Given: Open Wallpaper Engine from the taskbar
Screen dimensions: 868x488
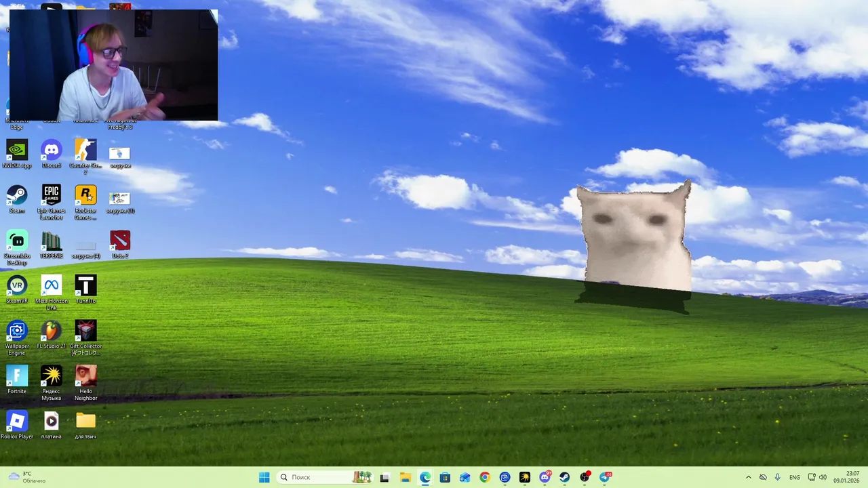Looking at the screenshot, I should (505, 477).
